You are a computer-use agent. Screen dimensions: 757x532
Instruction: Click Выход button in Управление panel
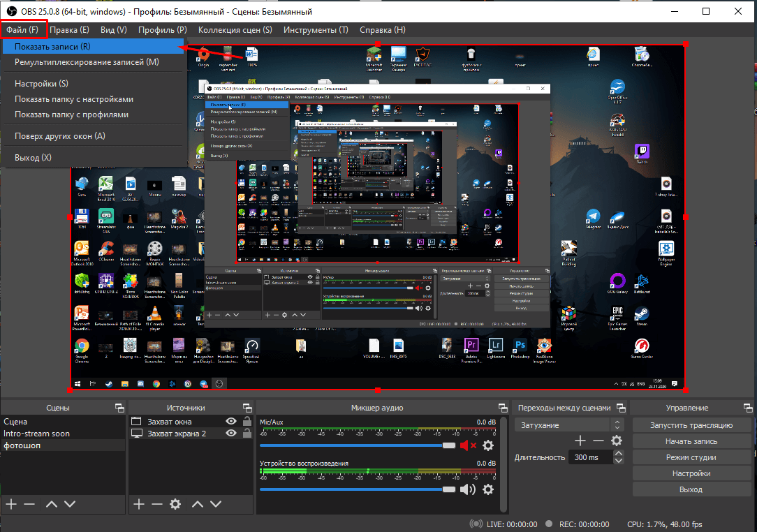pos(691,489)
